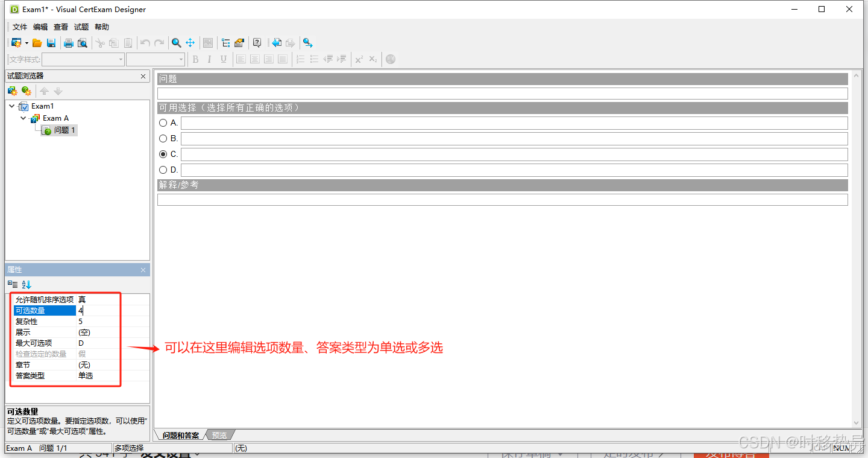Open the dropdown arrow beside the New icon
Image resolution: width=868 pixels, height=458 pixels.
[27, 43]
